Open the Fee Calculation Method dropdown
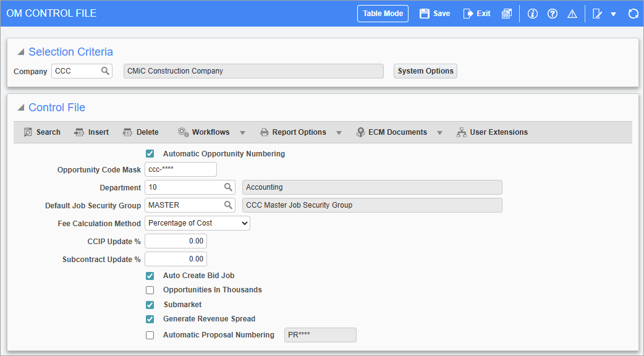 (x=244, y=223)
